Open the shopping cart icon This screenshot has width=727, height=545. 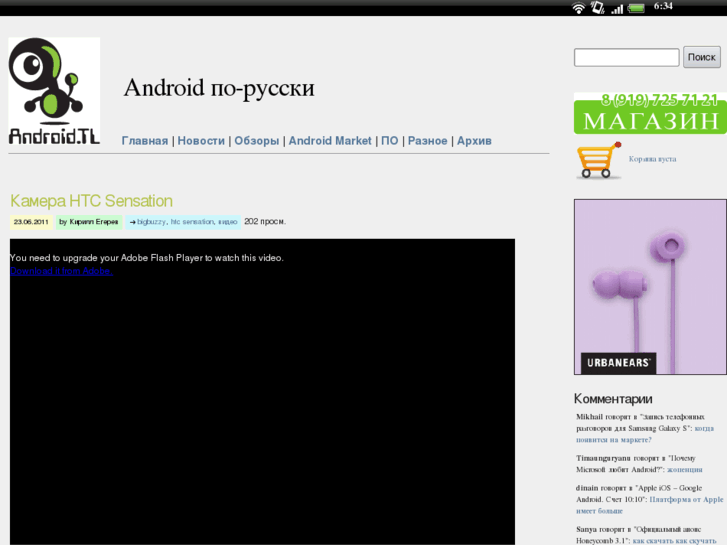[599, 160]
